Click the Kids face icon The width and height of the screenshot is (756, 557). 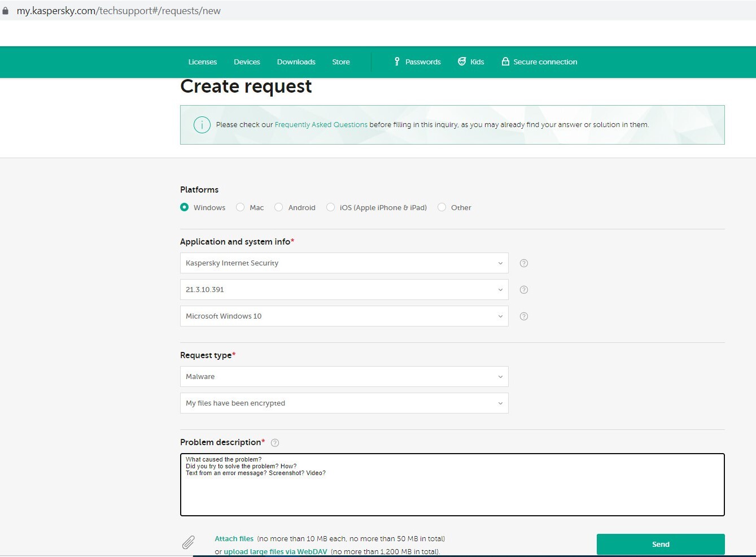click(462, 62)
